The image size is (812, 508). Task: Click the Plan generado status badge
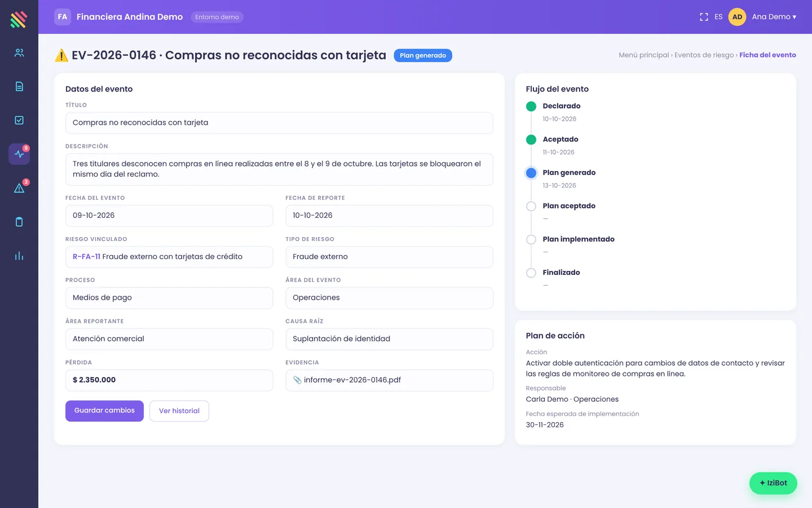[x=423, y=55]
